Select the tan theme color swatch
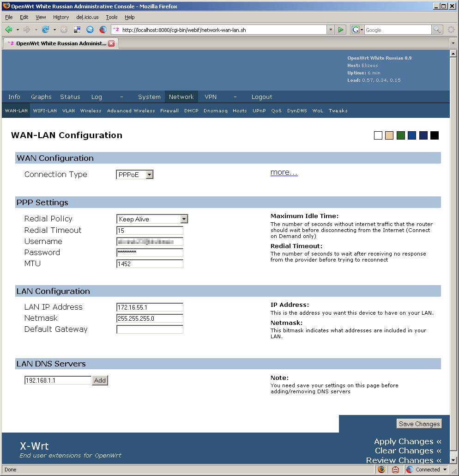Screen dimensions: 459x476 [389, 135]
